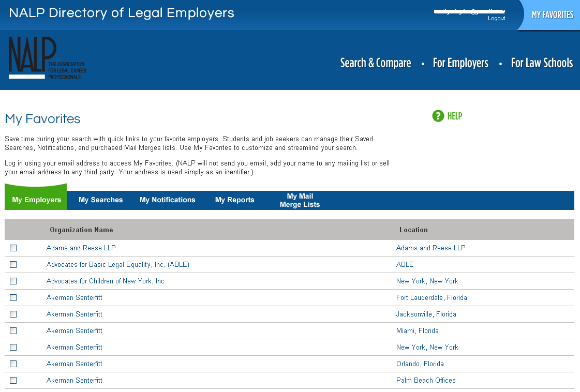Viewport: 580px width, 392px height.
Task: Switch to My Reports tab
Action: coord(234,200)
